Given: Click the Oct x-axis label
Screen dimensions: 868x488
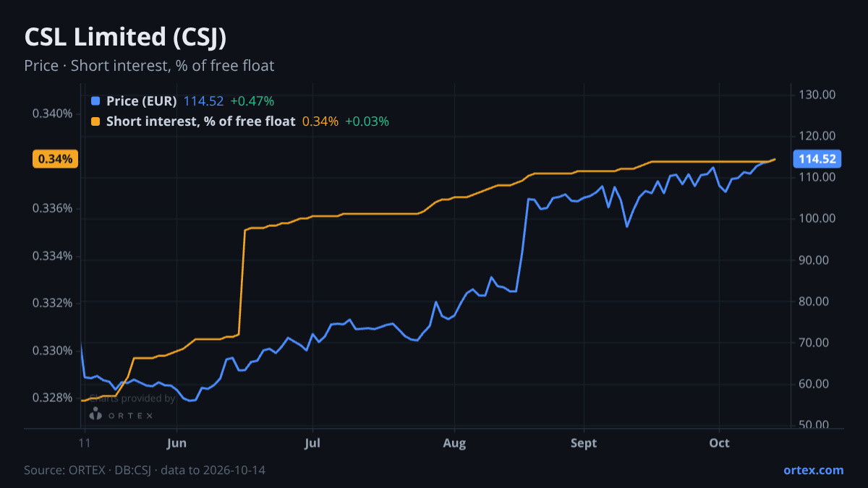Looking at the screenshot, I should click(720, 443).
